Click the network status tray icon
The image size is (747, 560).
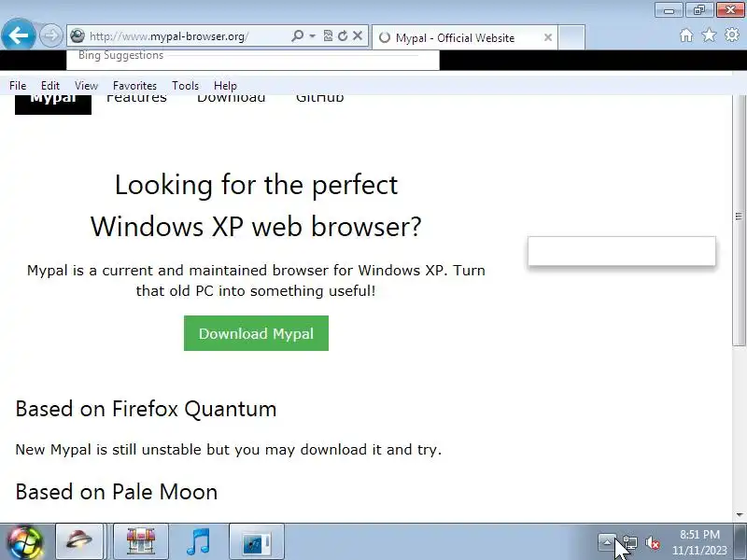pos(629,542)
